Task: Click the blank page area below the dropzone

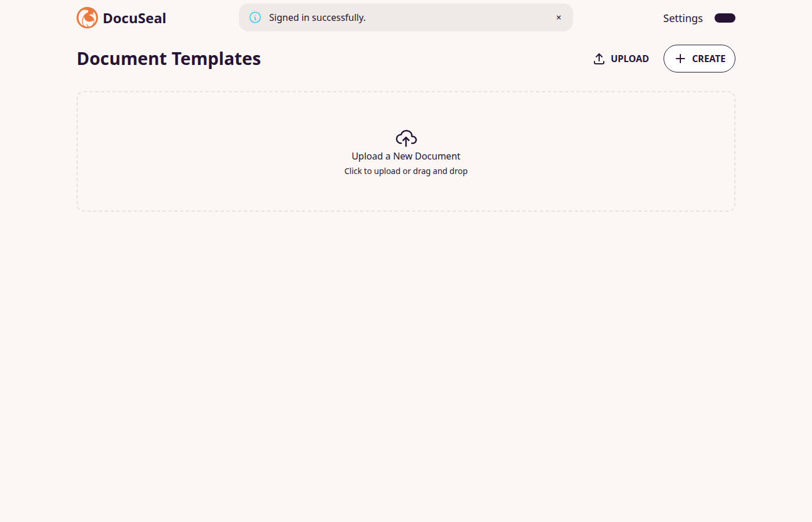Action: coord(406,365)
